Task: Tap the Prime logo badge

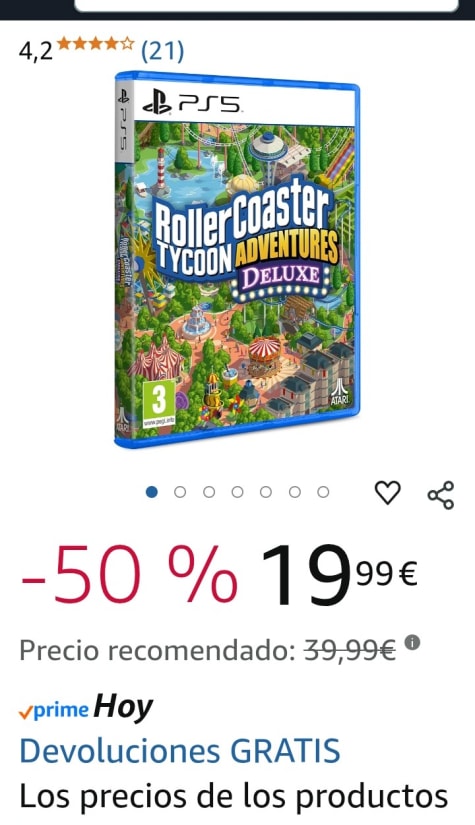Action: point(53,711)
